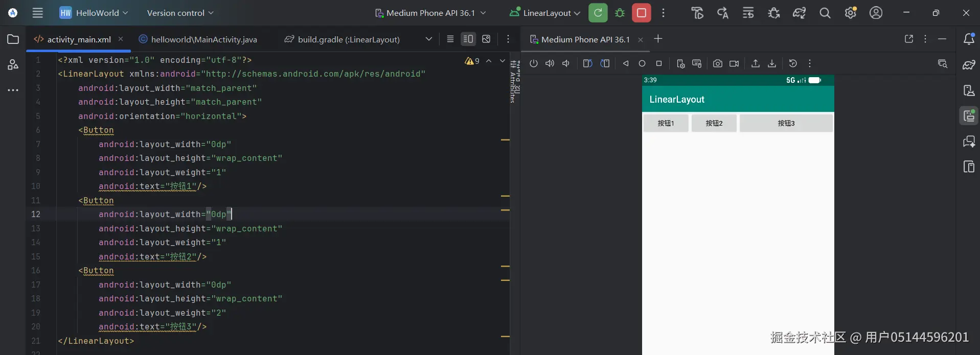
Task: Rerun the LinearLayout app
Action: point(598,13)
